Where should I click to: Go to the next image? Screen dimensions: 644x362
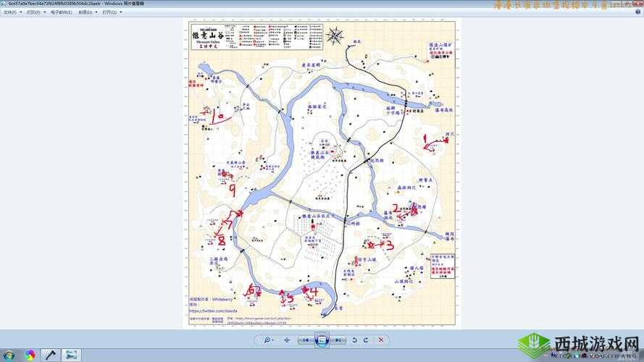339,340
